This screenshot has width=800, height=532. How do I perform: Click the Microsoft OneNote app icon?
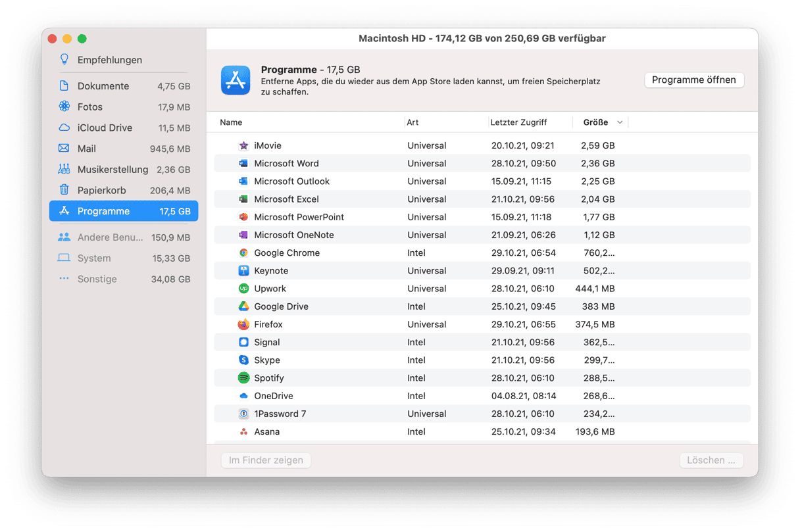coord(243,235)
